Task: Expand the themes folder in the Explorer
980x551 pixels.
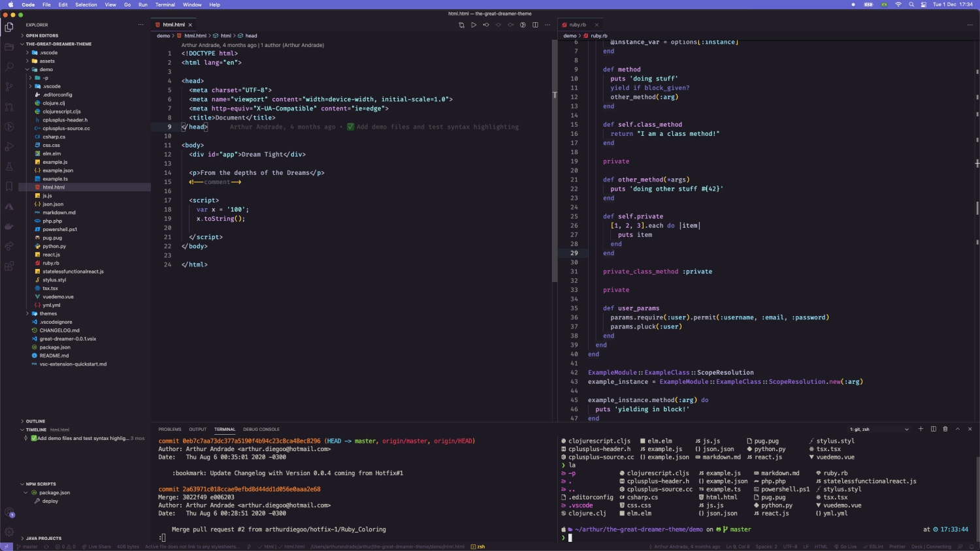Action: 48,313
